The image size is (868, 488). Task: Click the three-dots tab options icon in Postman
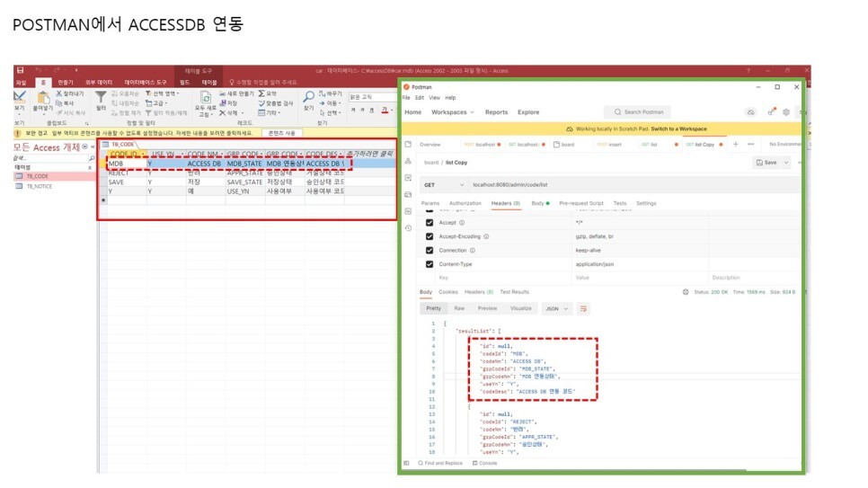[750, 144]
